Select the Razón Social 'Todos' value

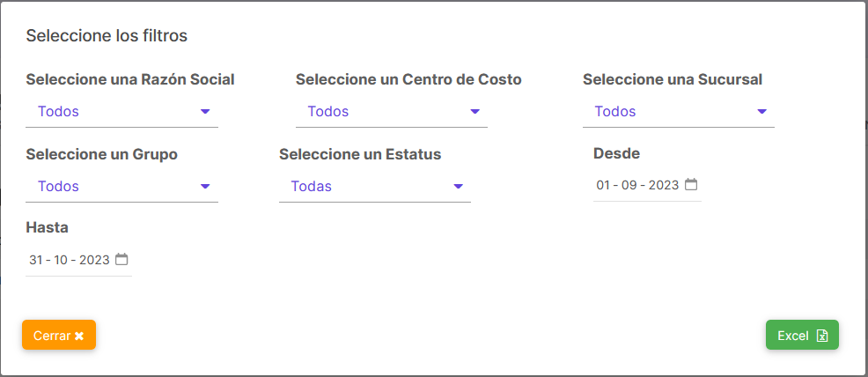(58, 111)
